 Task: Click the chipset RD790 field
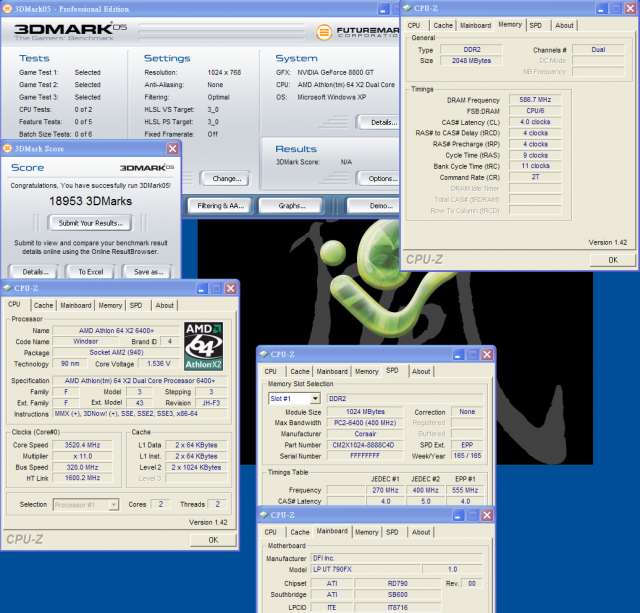tap(397, 583)
